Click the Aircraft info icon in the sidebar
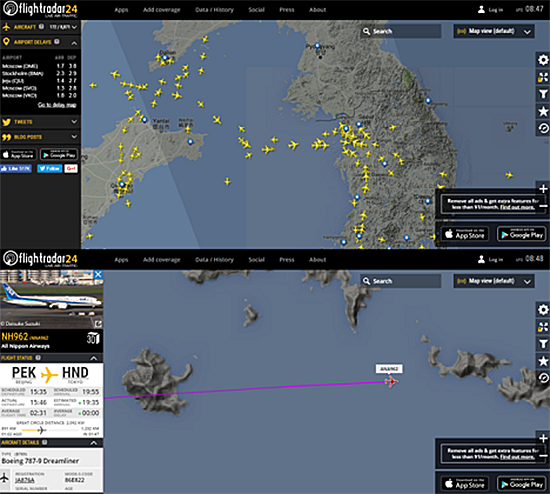This screenshot has height=494, width=550. pyautogui.click(x=41, y=26)
